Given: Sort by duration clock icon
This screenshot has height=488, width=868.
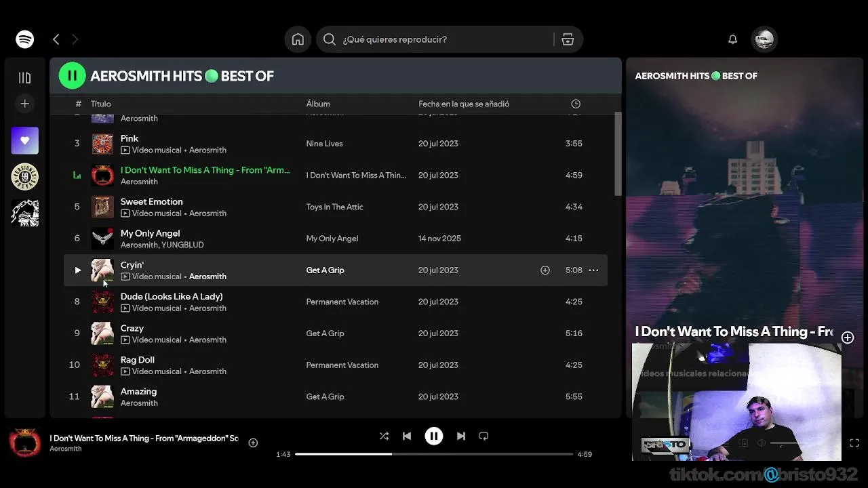Looking at the screenshot, I should (576, 104).
